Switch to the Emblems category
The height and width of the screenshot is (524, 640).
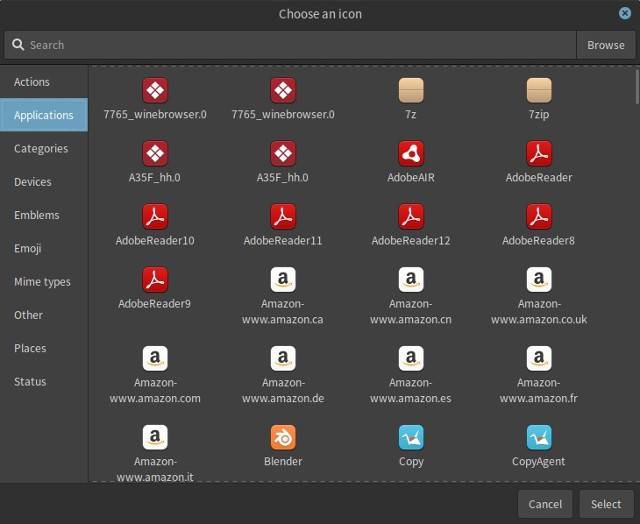tap(44, 215)
